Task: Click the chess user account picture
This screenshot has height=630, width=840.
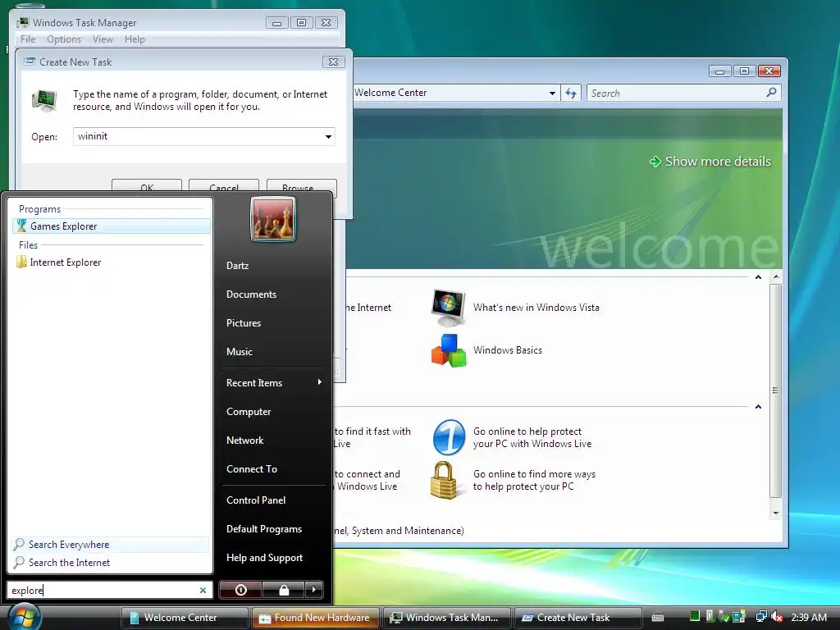Action: 272,220
